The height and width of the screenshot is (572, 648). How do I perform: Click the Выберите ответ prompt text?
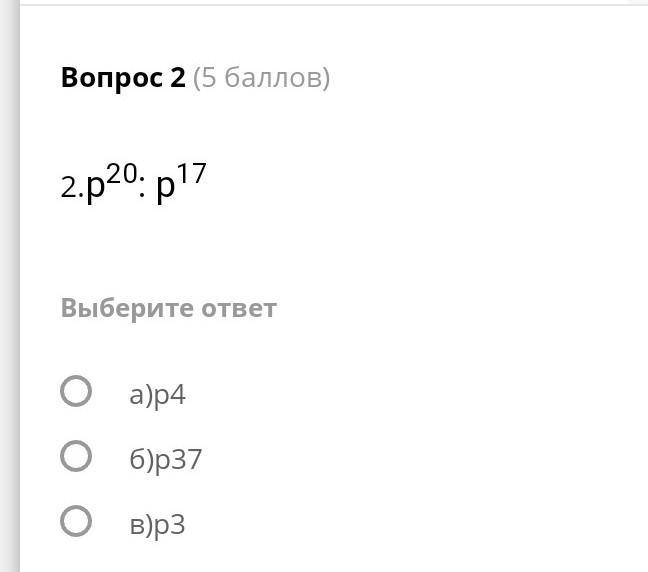pos(168,307)
